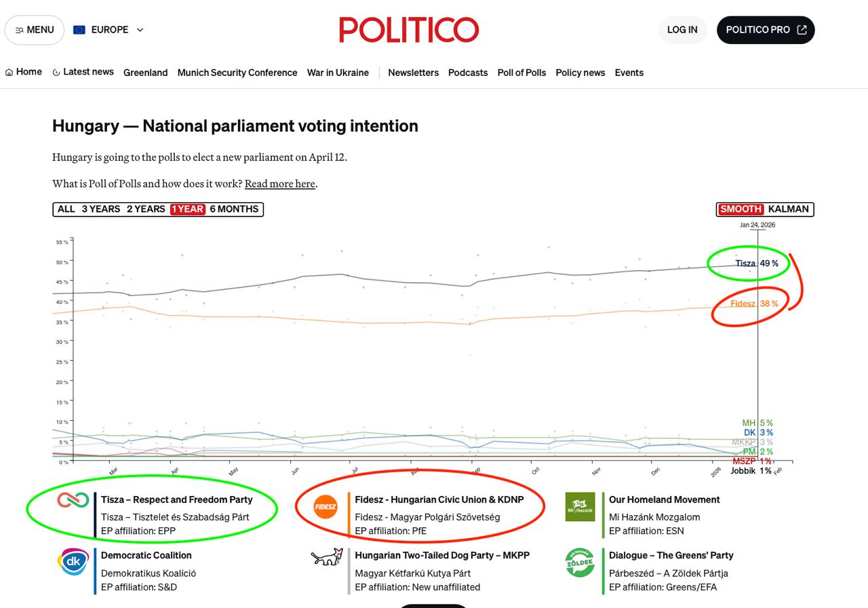Click the Two-Tailed Dog Party logo

(x=327, y=557)
